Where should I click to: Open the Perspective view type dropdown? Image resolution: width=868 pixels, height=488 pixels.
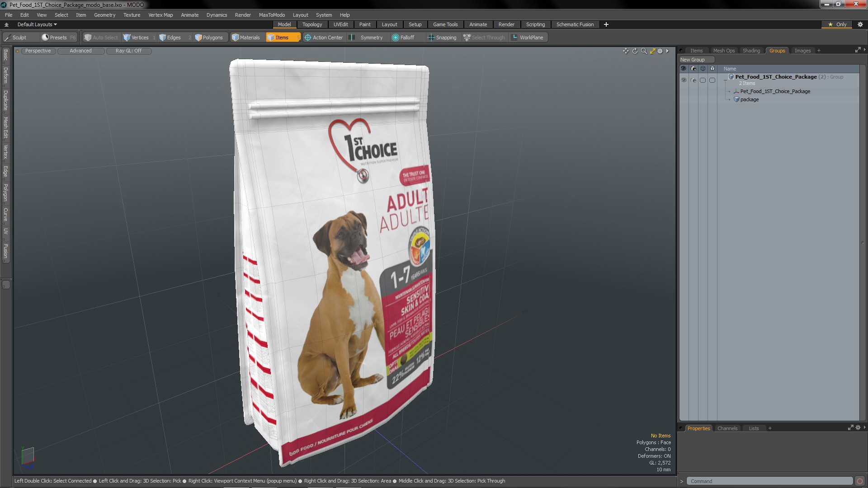pos(38,51)
